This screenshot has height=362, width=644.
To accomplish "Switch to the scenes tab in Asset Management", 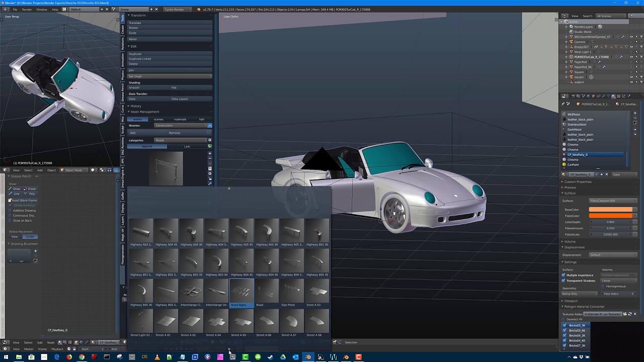I will (158, 119).
